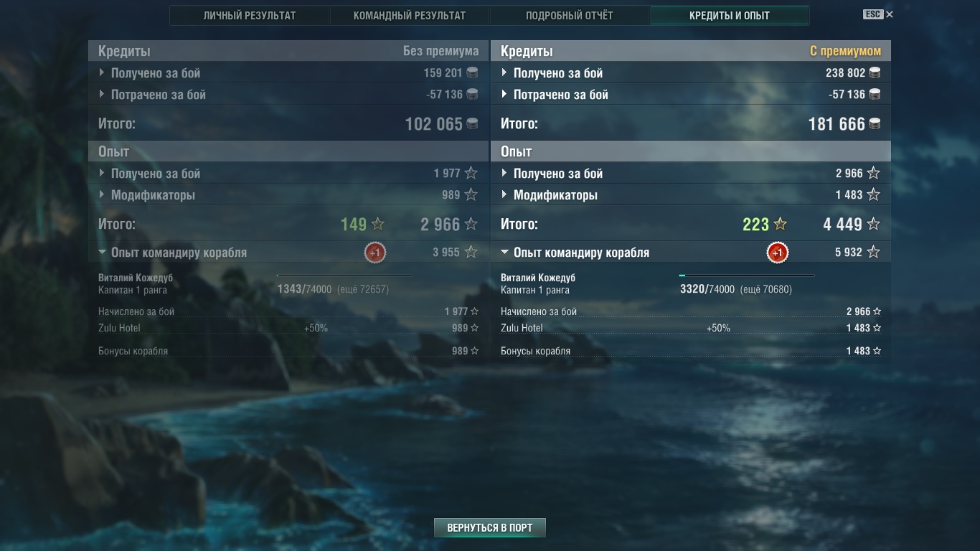Click the credits coin icon next to 181 666
This screenshot has height=551, width=980.
[875, 124]
